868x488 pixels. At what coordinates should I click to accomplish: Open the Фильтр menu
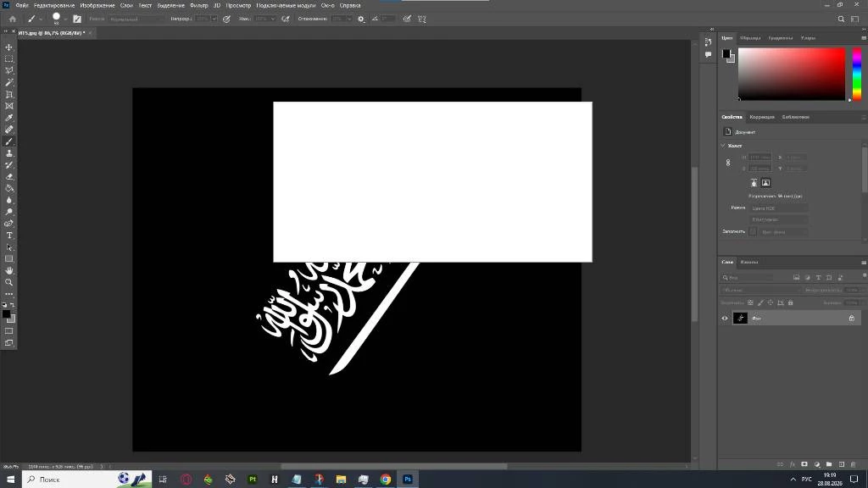click(198, 5)
